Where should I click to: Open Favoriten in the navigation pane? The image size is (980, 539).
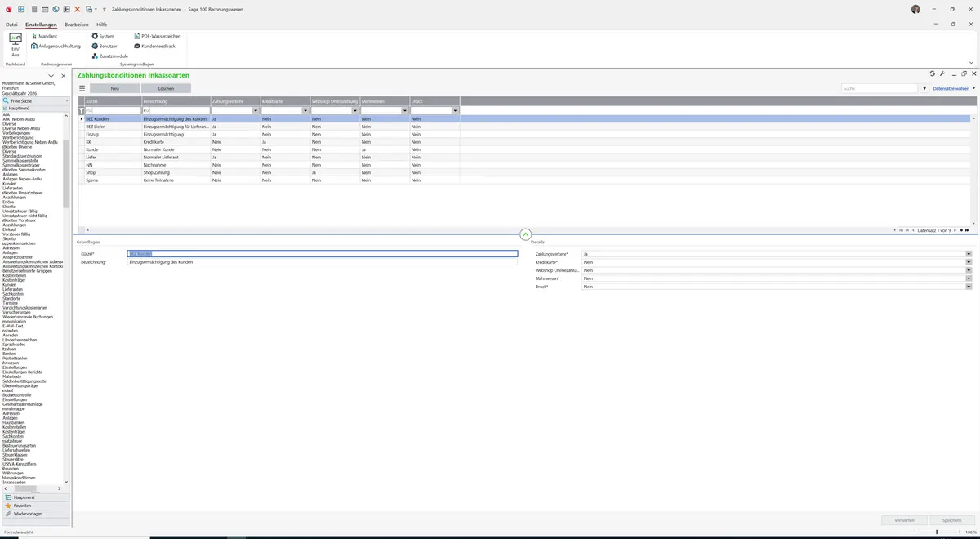tap(35, 506)
